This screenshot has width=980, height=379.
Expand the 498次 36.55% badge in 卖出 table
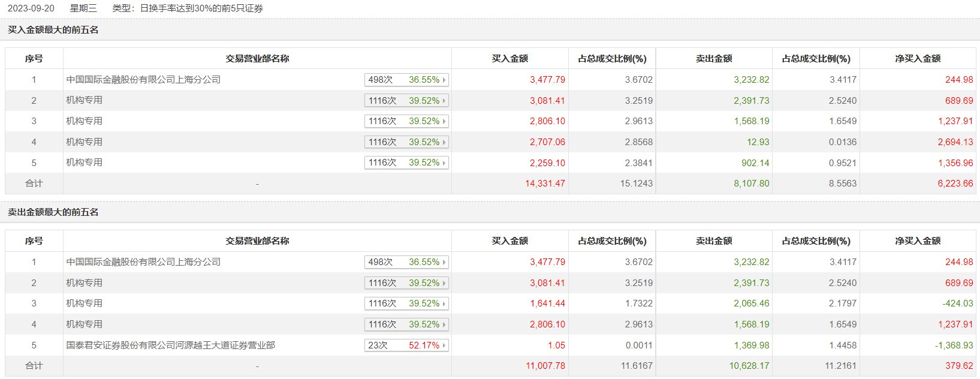click(406, 262)
